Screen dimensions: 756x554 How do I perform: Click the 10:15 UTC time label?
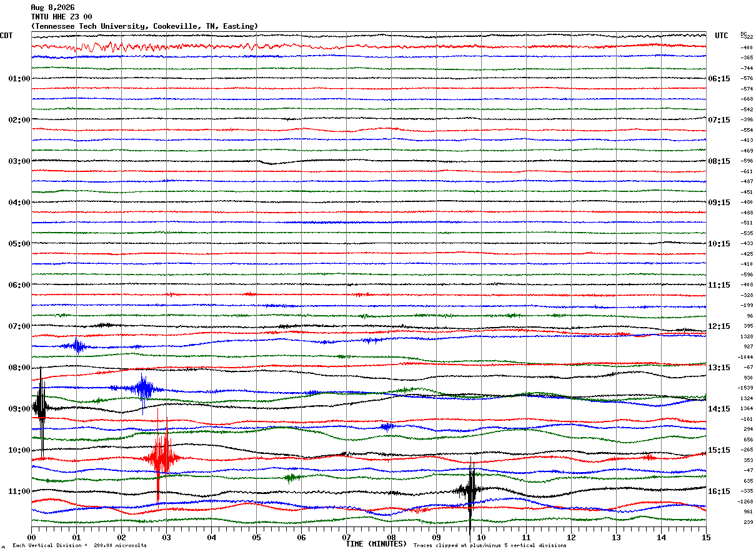click(719, 244)
